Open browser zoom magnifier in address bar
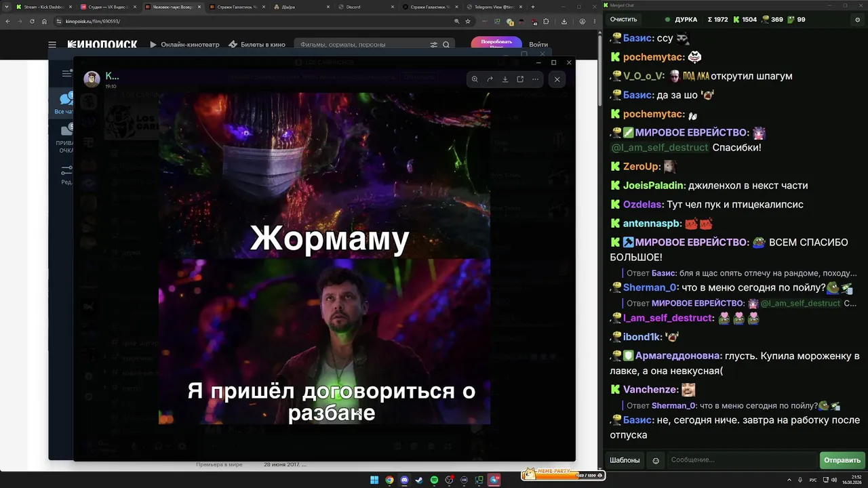 coord(457,21)
